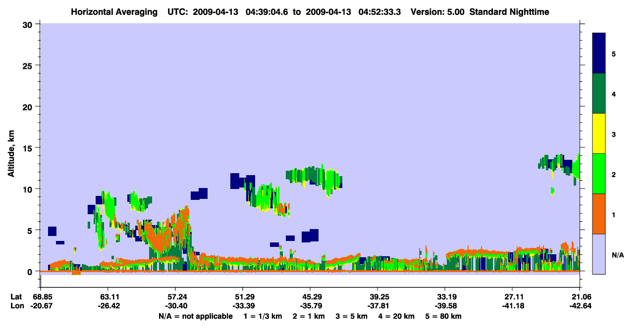Click 'Version: 5.00' in the title
Viewport: 644px width, 330px height.
click(436, 11)
